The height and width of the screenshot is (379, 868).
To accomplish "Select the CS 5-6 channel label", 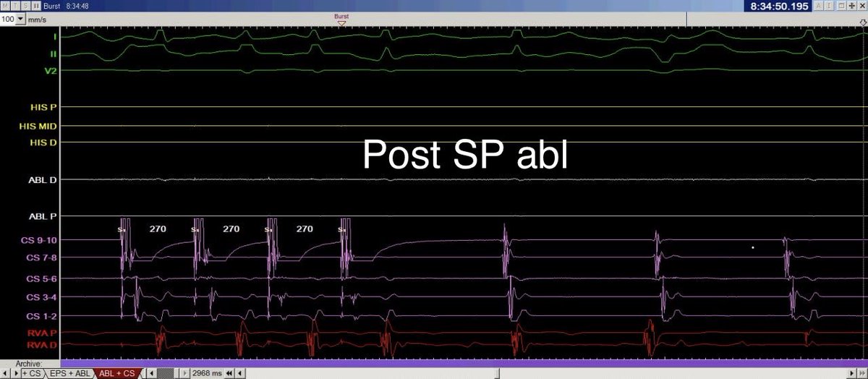I will pyautogui.click(x=42, y=278).
